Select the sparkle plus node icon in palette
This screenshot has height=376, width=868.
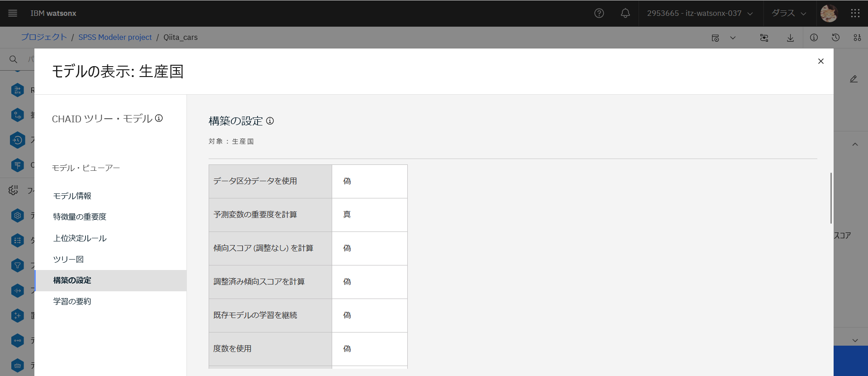(17, 315)
